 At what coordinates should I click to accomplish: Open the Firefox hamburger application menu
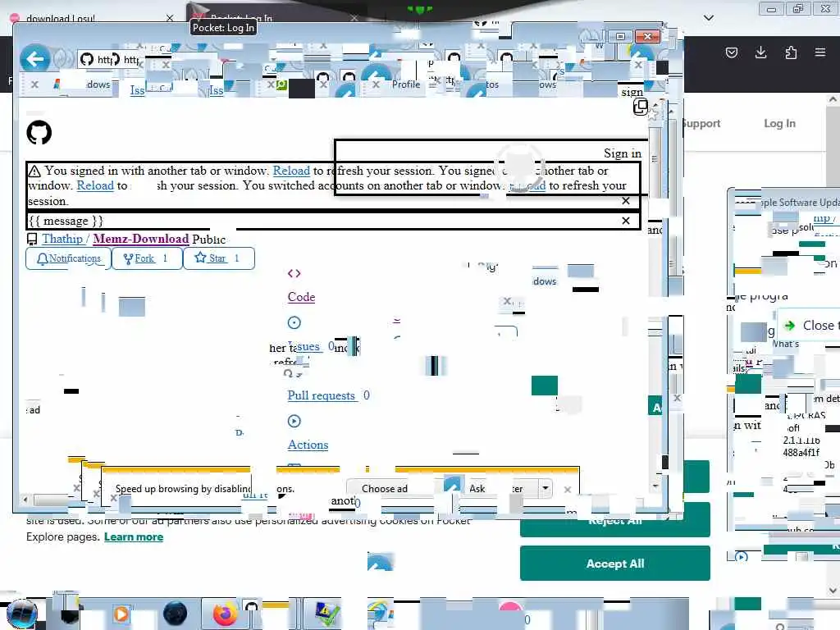(x=820, y=52)
